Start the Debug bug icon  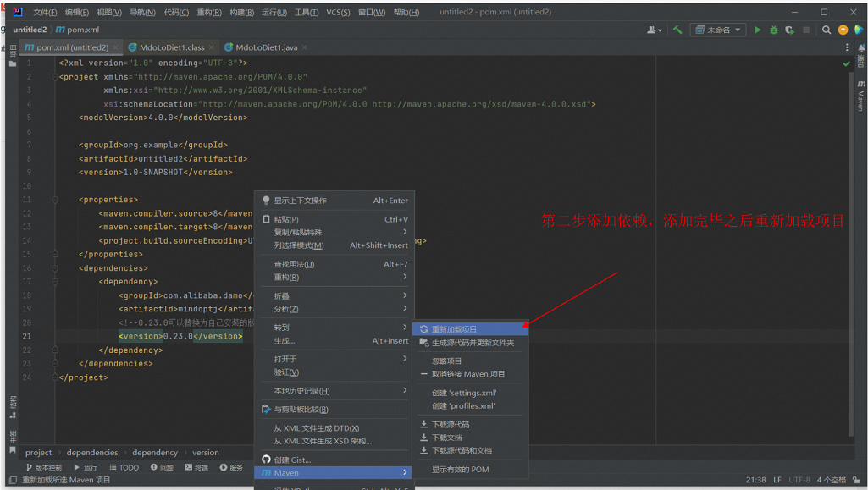(x=773, y=30)
